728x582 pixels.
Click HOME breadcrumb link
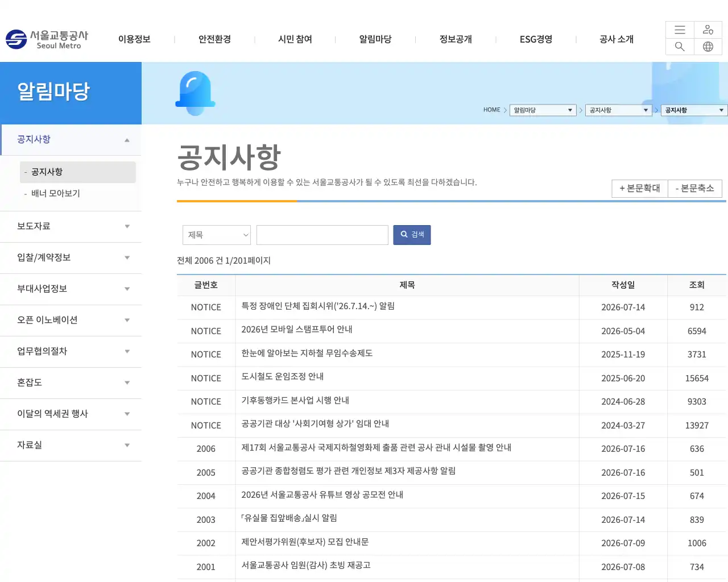coord(491,110)
